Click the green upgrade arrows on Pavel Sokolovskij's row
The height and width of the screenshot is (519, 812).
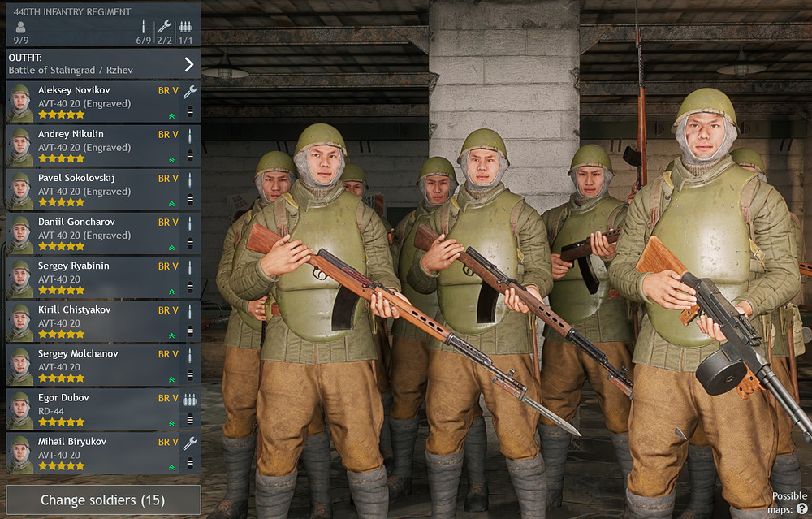pyautogui.click(x=171, y=204)
